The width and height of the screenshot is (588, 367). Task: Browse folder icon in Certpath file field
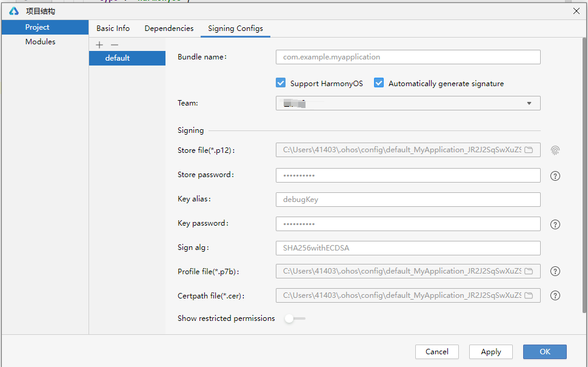tap(529, 295)
